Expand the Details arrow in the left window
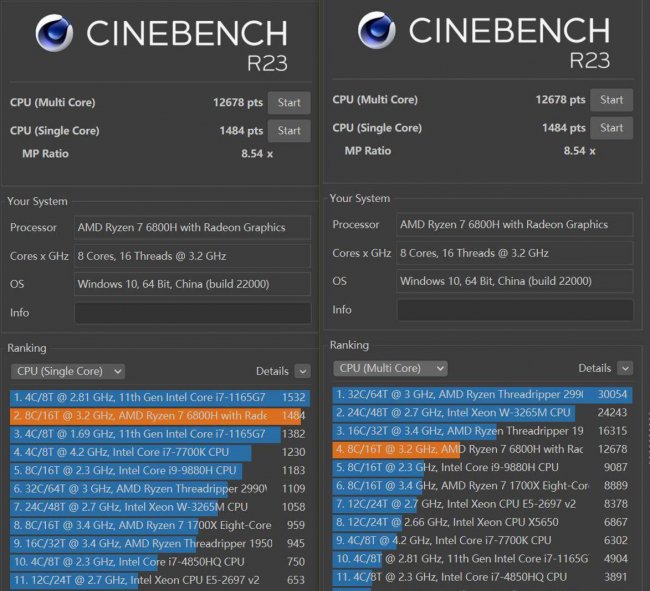The width and height of the screenshot is (650, 591). (x=303, y=371)
